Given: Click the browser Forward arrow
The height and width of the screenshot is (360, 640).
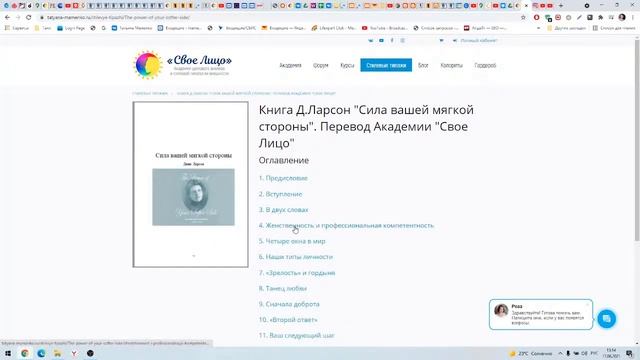Looking at the screenshot, I should point(18,18).
